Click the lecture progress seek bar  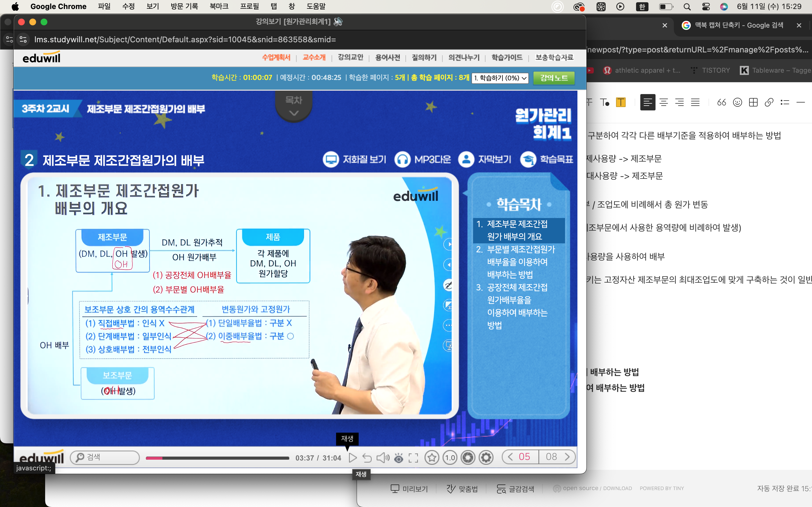point(217,458)
